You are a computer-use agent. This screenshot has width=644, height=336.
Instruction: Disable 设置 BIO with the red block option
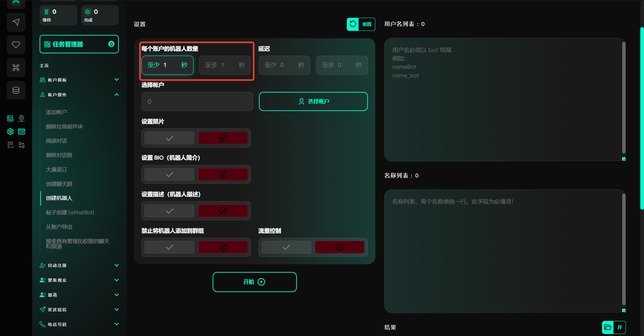click(223, 174)
